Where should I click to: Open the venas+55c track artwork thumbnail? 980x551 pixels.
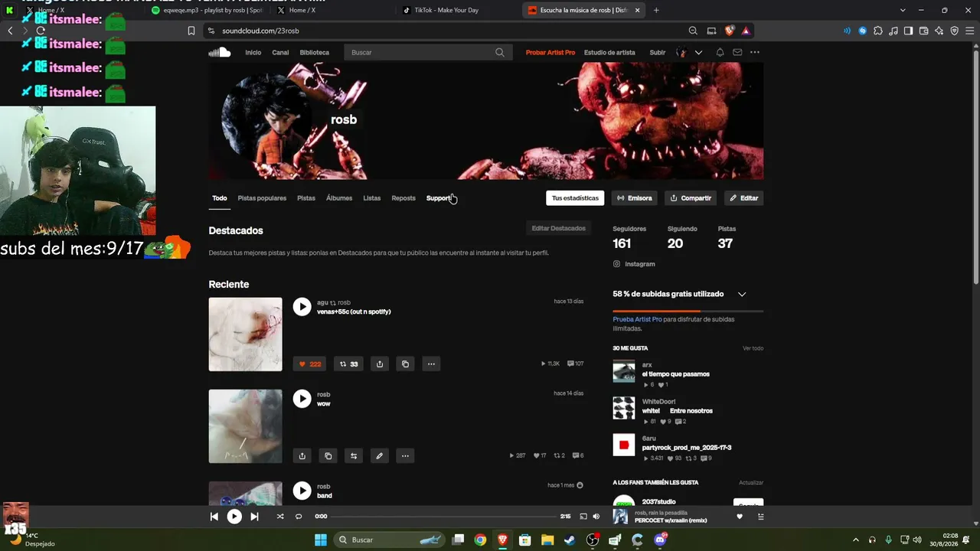point(246,334)
